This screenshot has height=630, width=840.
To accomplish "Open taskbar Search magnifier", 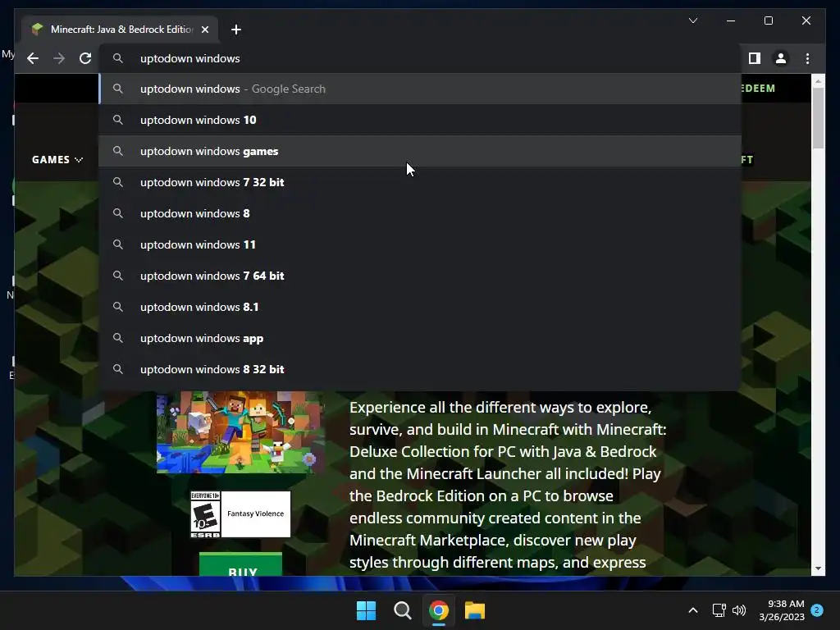I will click(x=402, y=610).
